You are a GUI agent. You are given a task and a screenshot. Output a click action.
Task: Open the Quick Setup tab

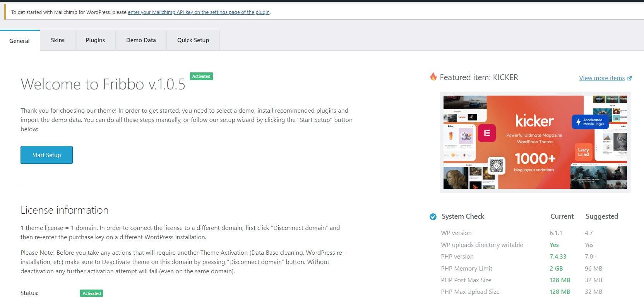coord(193,40)
